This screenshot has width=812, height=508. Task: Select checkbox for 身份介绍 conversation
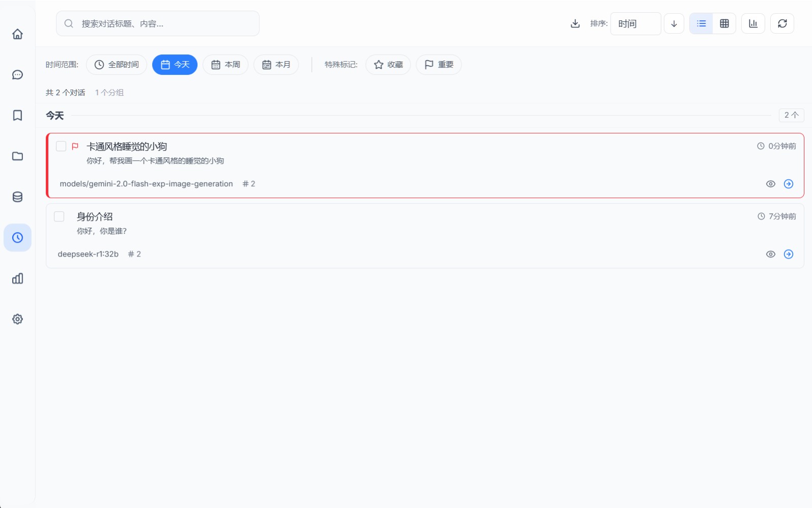coord(59,217)
